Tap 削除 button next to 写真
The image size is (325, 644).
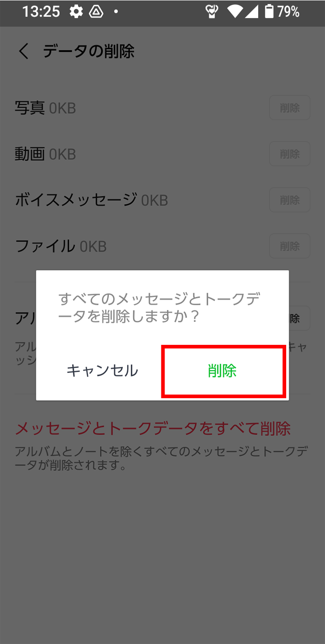pyautogui.click(x=290, y=108)
